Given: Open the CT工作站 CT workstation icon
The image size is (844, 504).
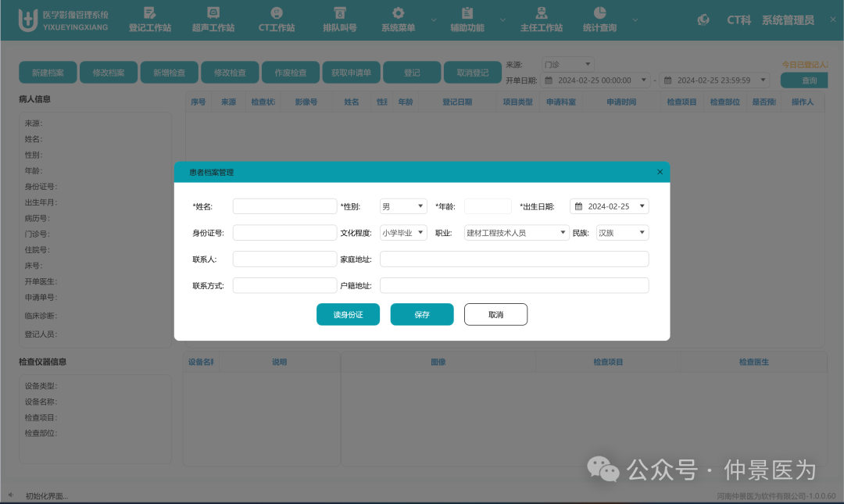Looking at the screenshot, I should (276, 19).
